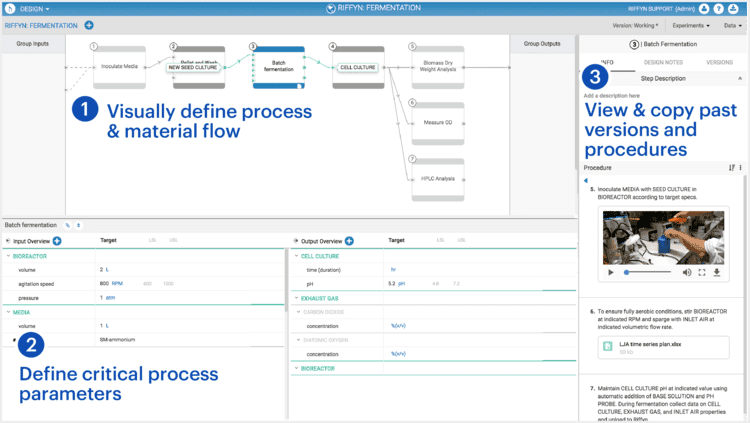This screenshot has height=423, width=750.
Task: Edit the bioreactor volume target value
Action: (x=101, y=270)
